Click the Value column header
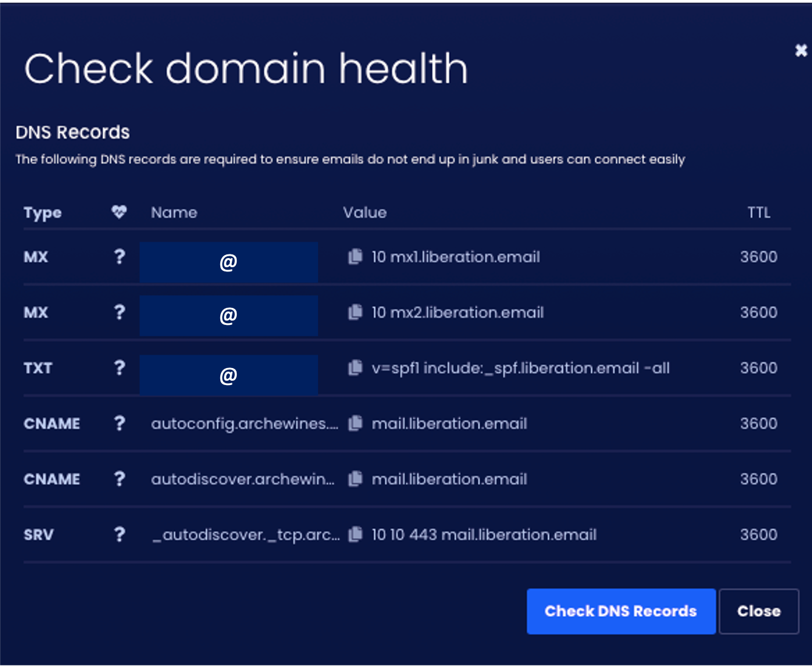812x668 pixels. [365, 213]
